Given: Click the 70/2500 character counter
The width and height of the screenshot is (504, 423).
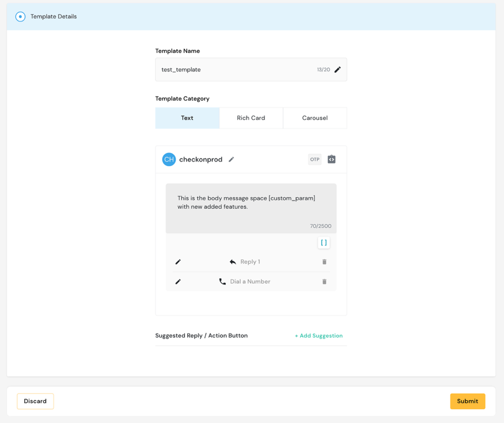Looking at the screenshot, I should 321,226.
